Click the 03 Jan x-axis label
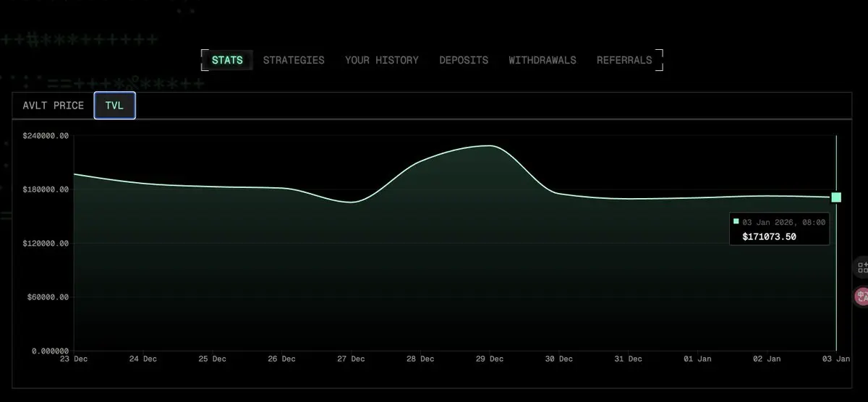Screen dimensions: 868x402 (836, 359)
